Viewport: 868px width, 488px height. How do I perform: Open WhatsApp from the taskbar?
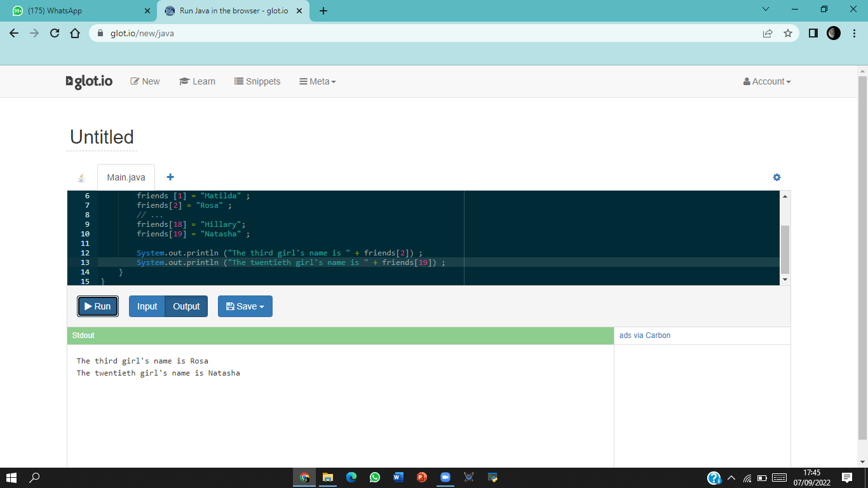[375, 477]
